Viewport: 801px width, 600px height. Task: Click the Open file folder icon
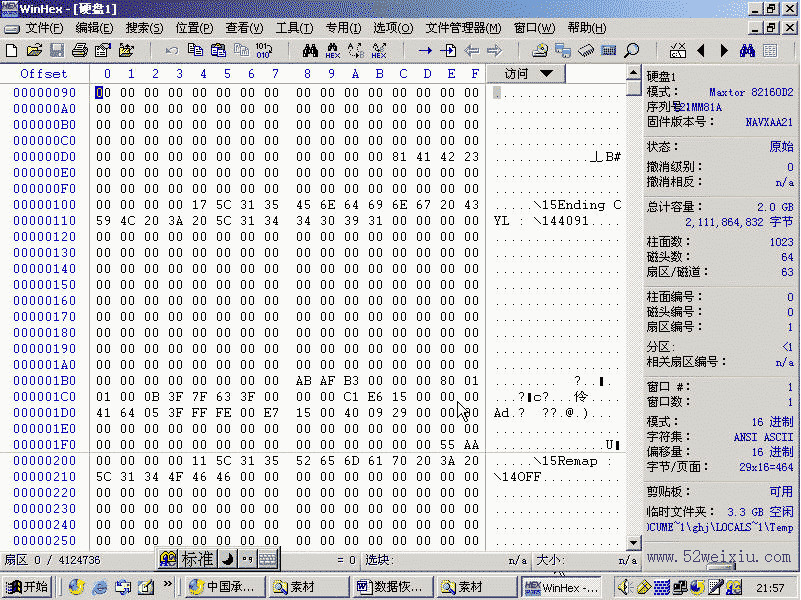coord(34,50)
